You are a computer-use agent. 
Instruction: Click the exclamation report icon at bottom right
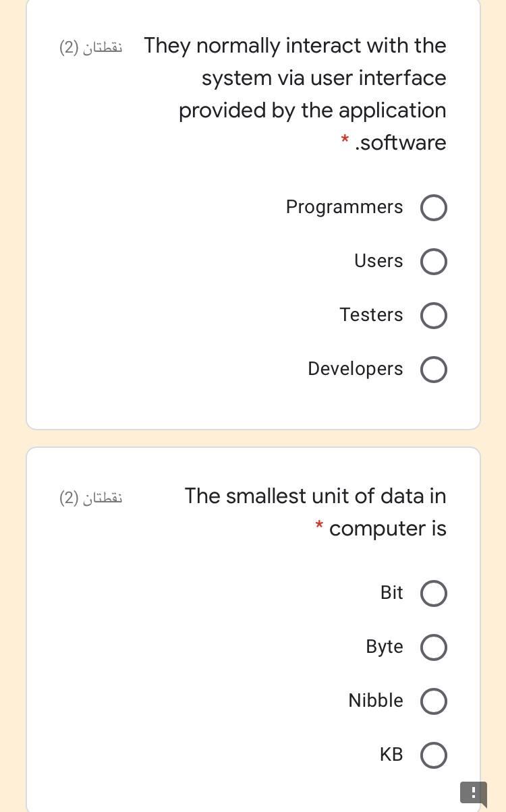(x=473, y=793)
